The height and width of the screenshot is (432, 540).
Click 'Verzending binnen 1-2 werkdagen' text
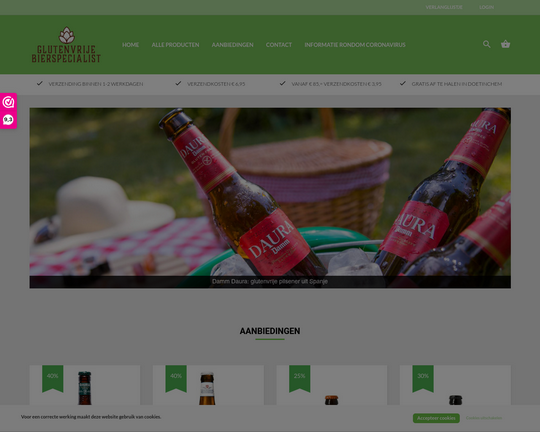[96, 84]
